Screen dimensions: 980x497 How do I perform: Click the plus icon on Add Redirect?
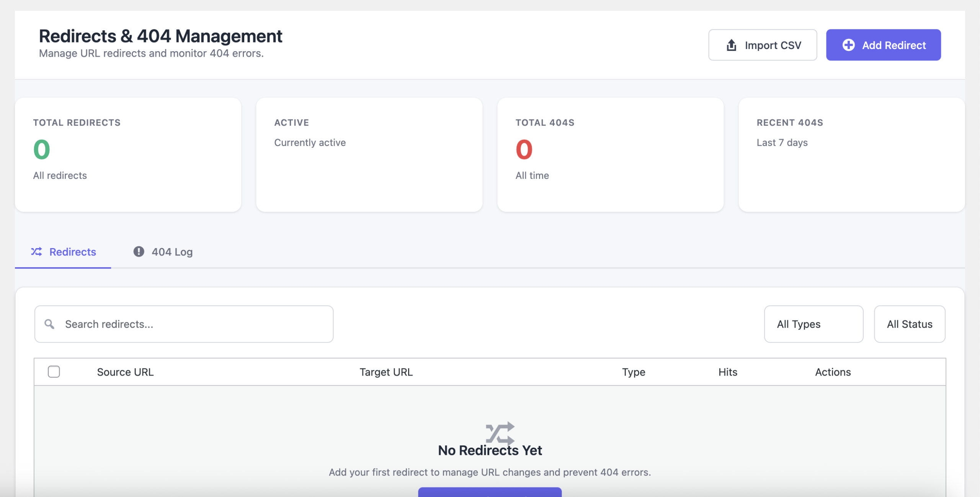(x=848, y=45)
